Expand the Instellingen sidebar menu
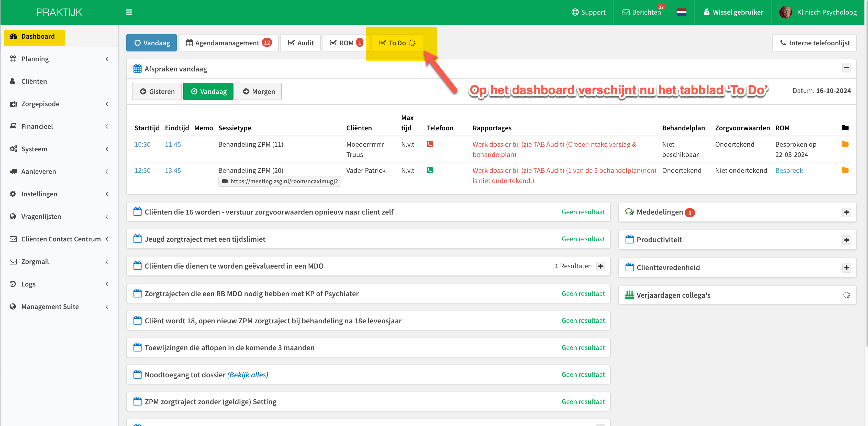Image resolution: width=868 pixels, height=426 pixels. (x=59, y=194)
